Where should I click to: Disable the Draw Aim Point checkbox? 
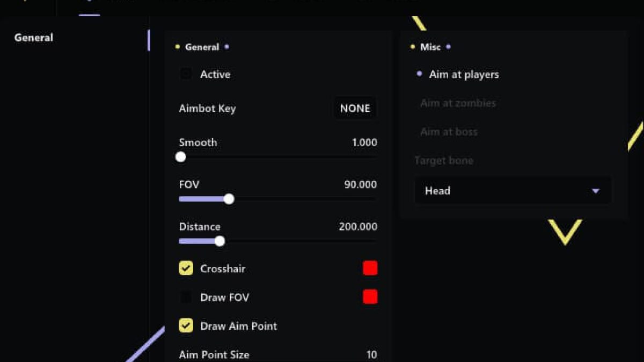coord(186,325)
